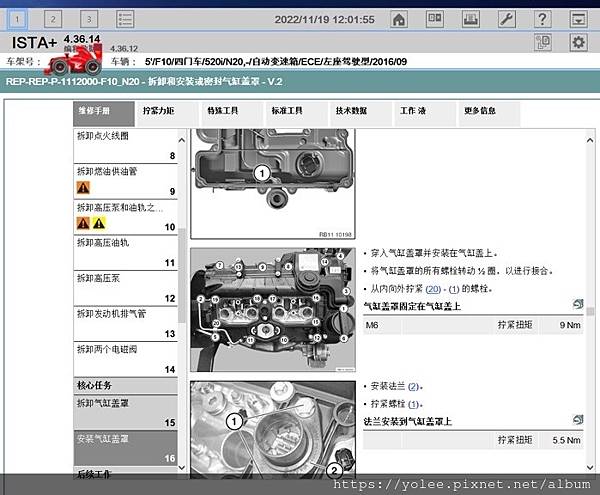Select step 12 拆卸高压泵

coord(126,288)
